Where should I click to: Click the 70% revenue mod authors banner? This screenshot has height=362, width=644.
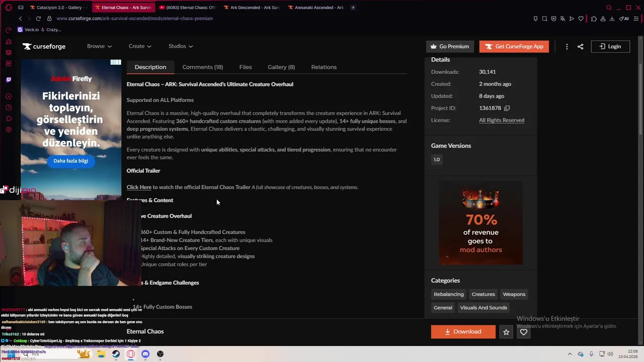point(480,223)
